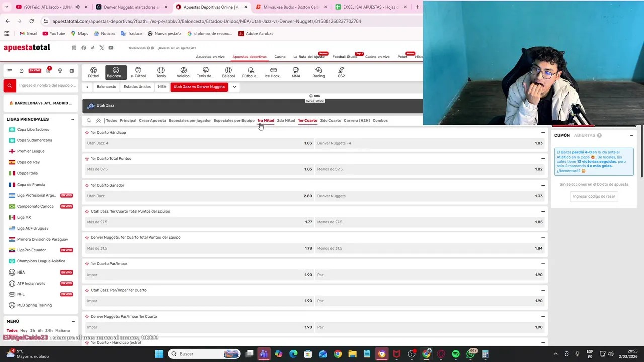Select the e-Fútbol sport icon
This screenshot has width=644, height=362.
tap(138, 72)
